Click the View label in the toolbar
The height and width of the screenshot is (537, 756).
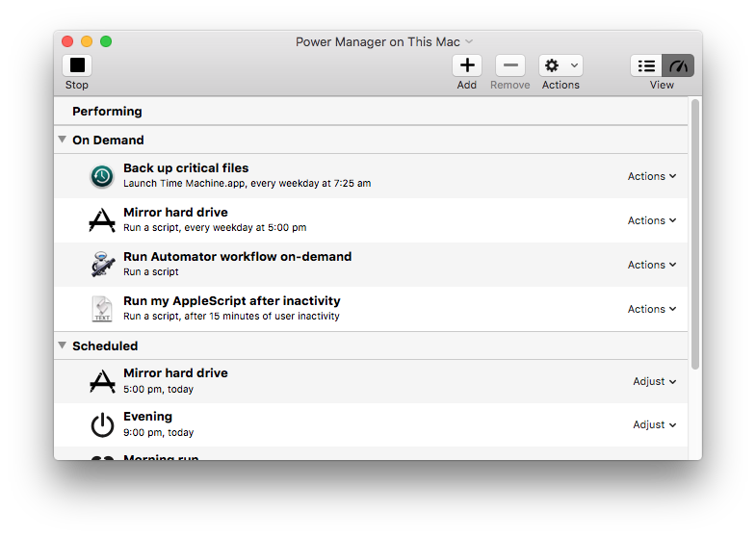[662, 85]
